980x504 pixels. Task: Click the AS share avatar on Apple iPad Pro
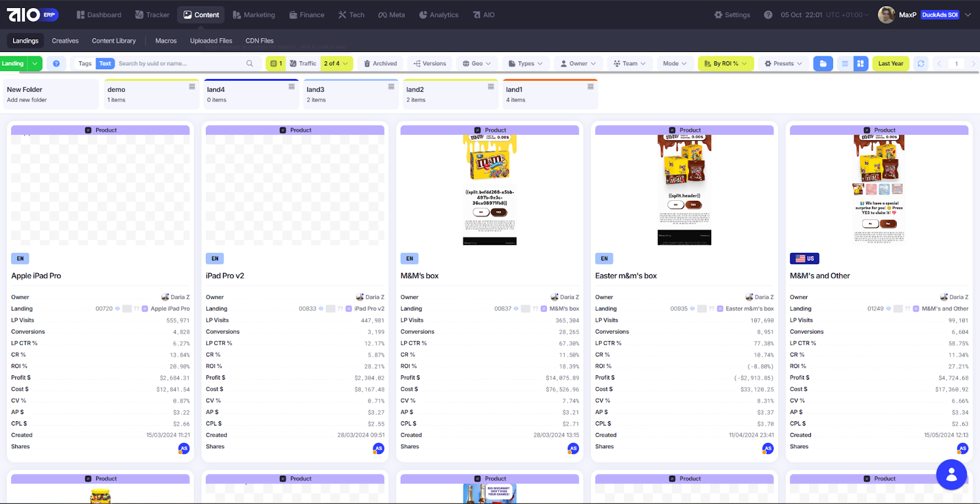tap(184, 448)
